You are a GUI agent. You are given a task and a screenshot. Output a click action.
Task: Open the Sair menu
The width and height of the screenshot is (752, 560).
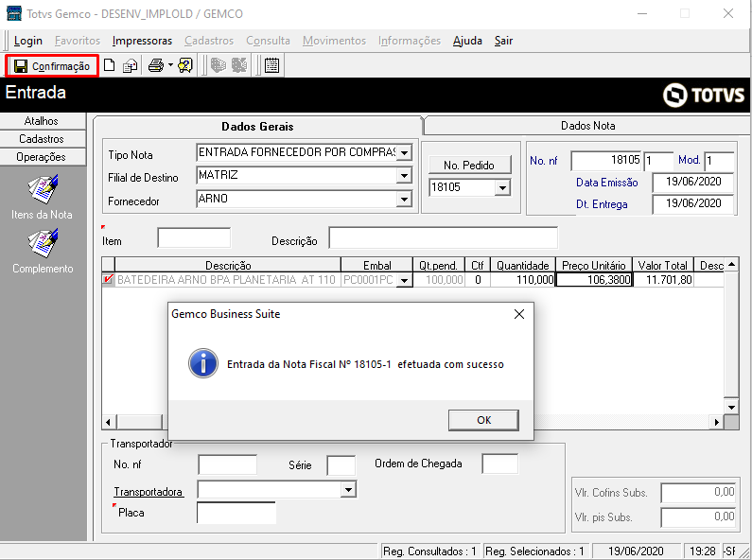(x=503, y=41)
